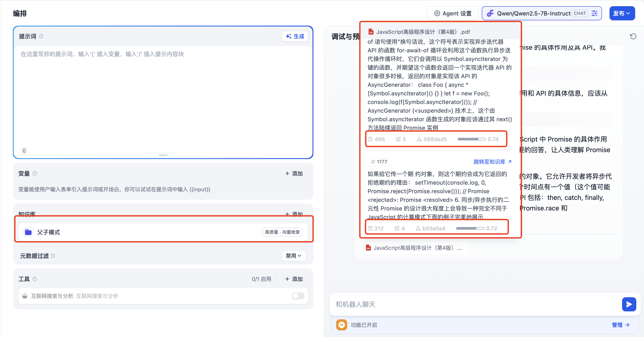Viewport: 644px width, 337px height.
Task: Click the help icon next to 提示词
Action: 41,36
